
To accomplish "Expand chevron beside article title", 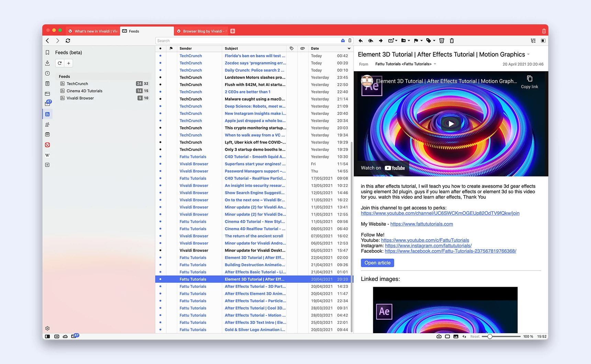I will pyautogui.click(x=528, y=55).
